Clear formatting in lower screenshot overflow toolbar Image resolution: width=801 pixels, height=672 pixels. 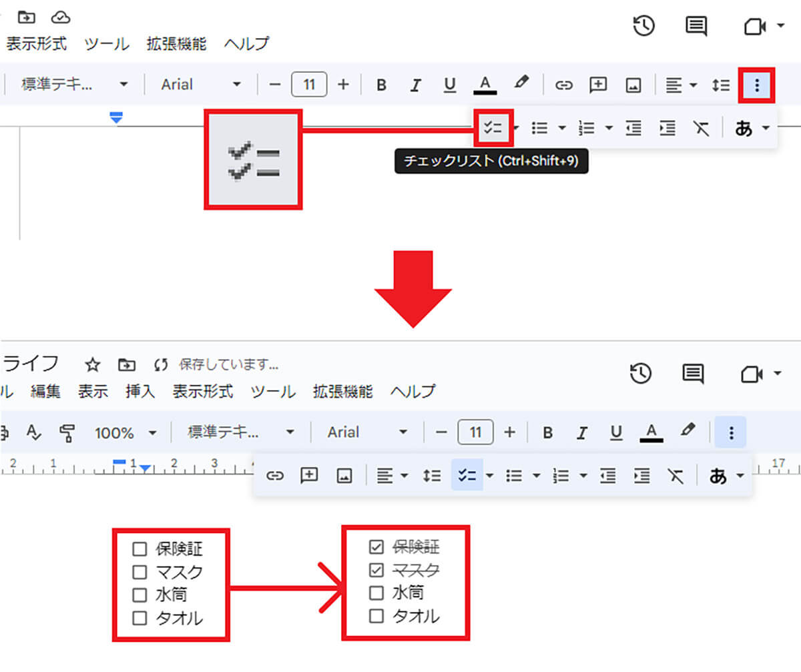tap(676, 475)
